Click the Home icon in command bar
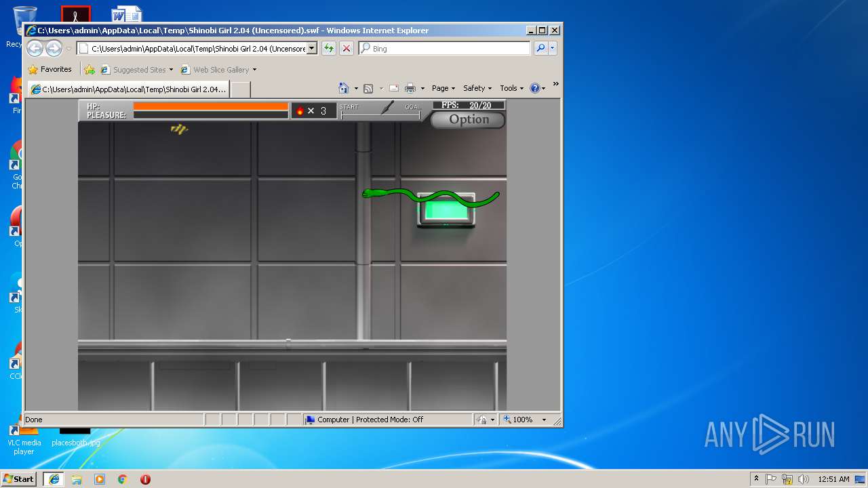This screenshot has height=488, width=868. tap(344, 88)
